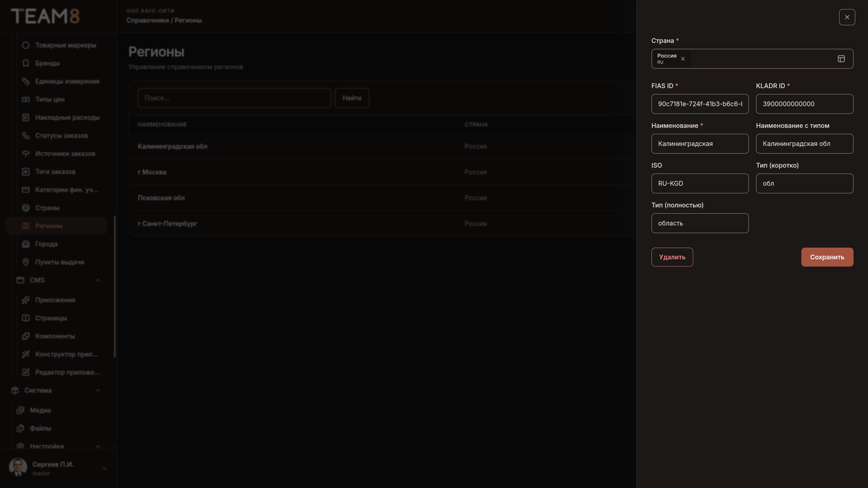Image resolution: width=868 pixels, height=488 pixels.
Task: Select the Псковская обл row
Action: (x=382, y=198)
